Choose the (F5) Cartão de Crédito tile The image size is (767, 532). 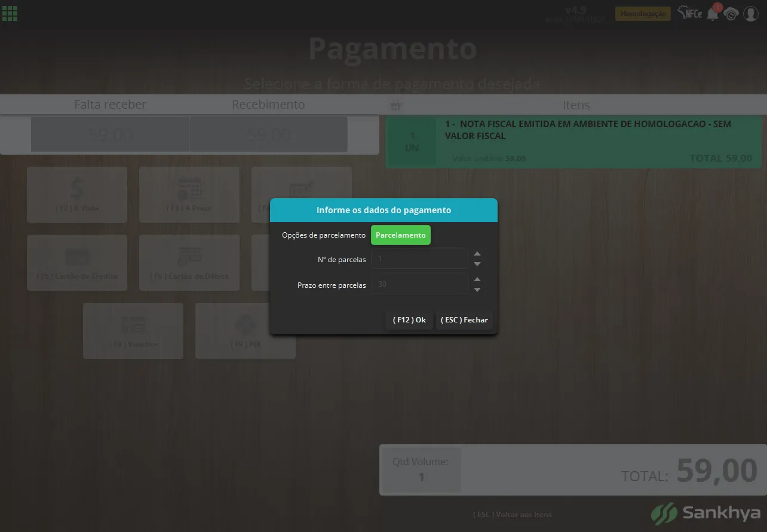[x=77, y=263]
